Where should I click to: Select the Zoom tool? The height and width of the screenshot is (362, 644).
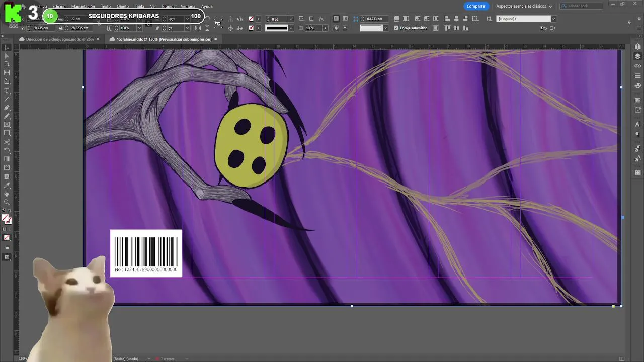[x=7, y=202]
